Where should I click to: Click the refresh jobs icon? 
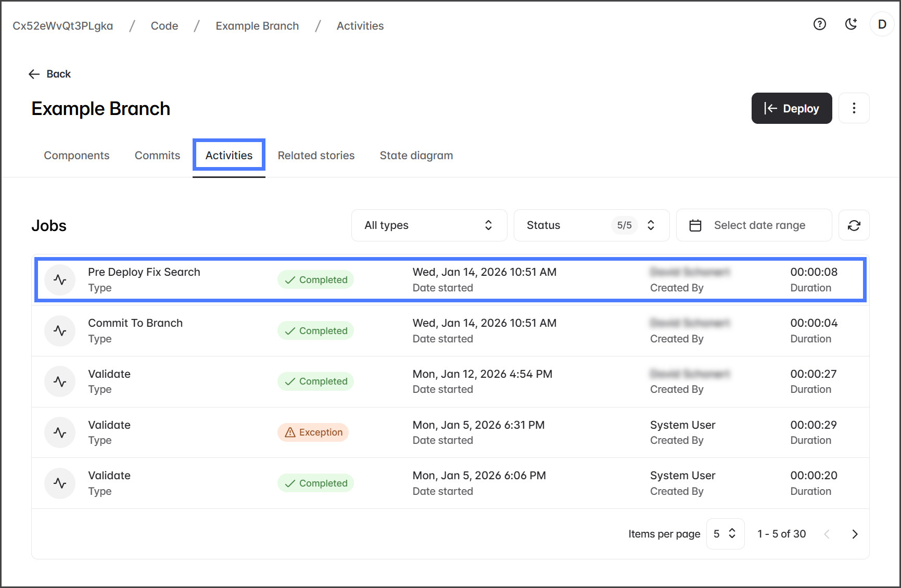pos(854,225)
